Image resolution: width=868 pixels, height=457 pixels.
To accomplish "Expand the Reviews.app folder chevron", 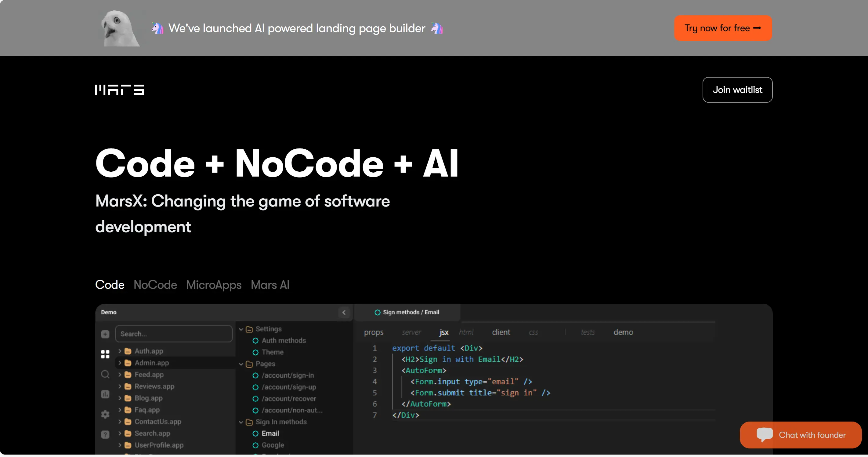I will (120, 386).
